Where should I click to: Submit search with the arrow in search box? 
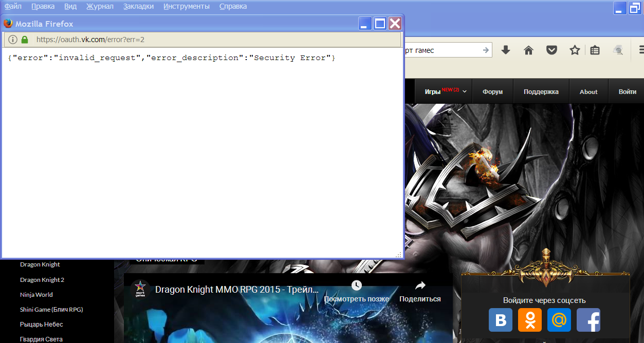click(x=486, y=50)
